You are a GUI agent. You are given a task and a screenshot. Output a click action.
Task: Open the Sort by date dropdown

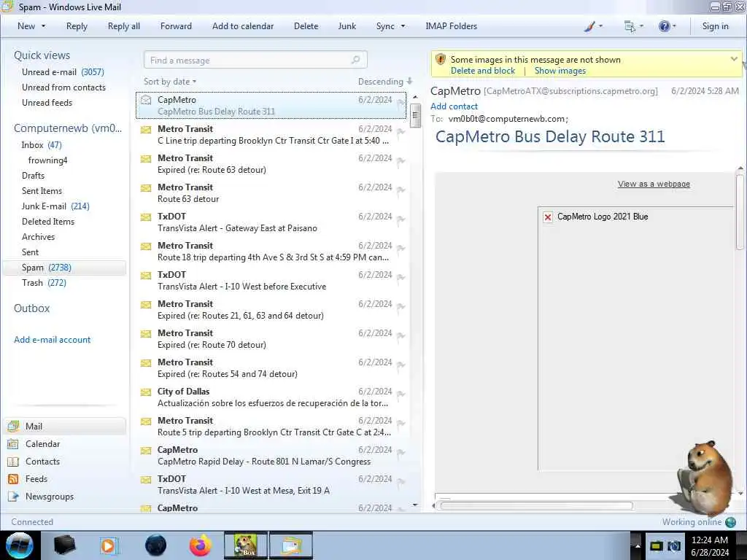pyautogui.click(x=169, y=82)
